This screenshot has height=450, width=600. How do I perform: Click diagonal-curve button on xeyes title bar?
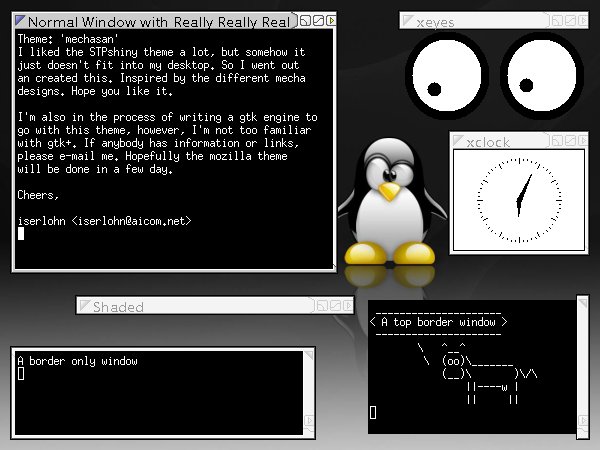[570, 20]
